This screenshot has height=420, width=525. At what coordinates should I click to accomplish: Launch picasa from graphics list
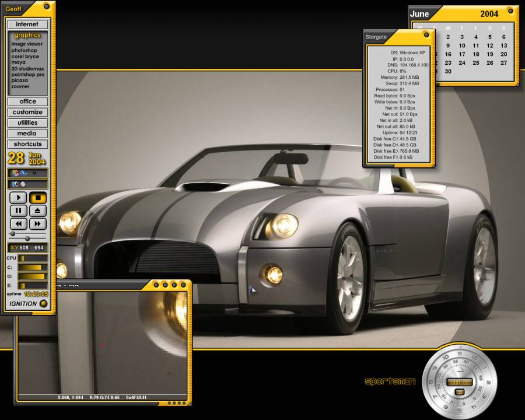(19, 80)
